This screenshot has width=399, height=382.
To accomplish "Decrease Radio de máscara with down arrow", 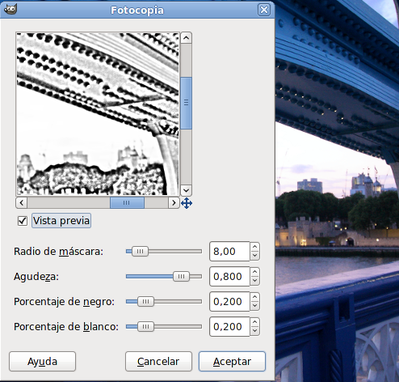I will pos(255,256).
